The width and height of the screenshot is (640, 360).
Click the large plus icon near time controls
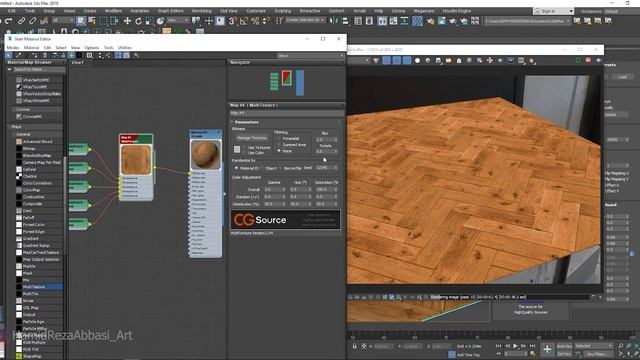[x=547, y=349]
